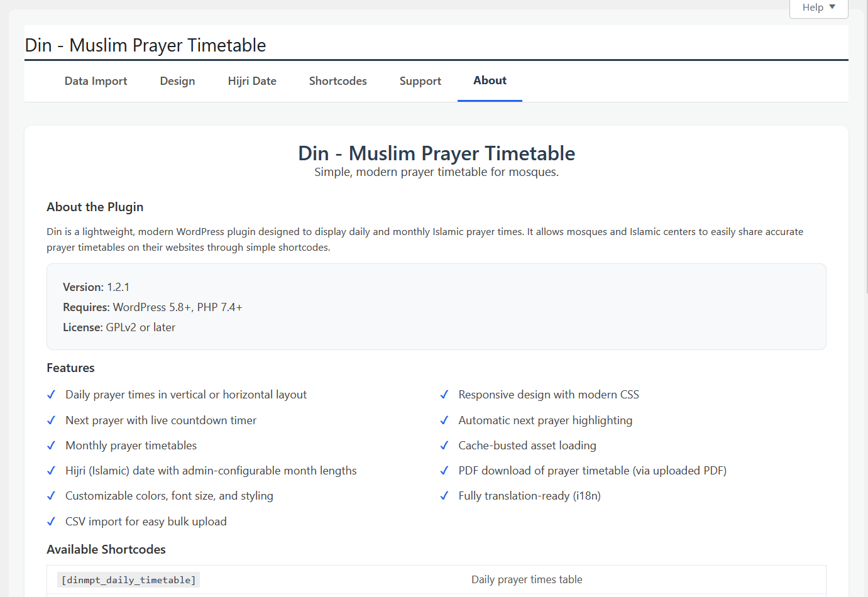Click the 'License: GPLv2 or later' line

click(x=119, y=327)
